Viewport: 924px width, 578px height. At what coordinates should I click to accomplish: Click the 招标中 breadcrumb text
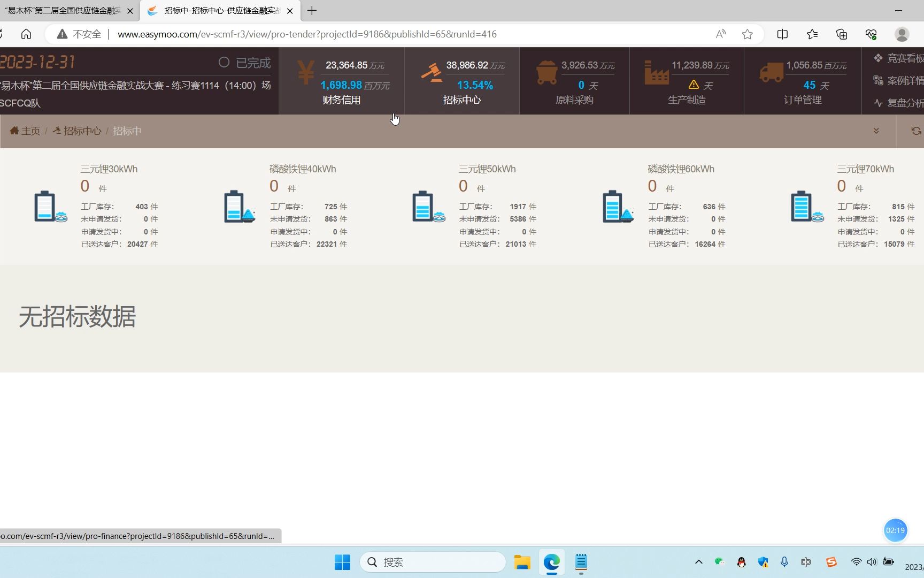(127, 131)
